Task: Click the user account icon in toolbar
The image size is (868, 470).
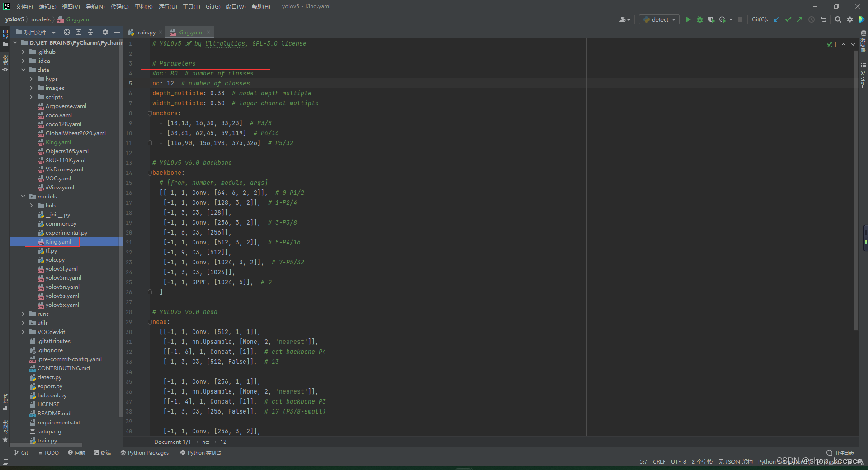Action: (624, 19)
